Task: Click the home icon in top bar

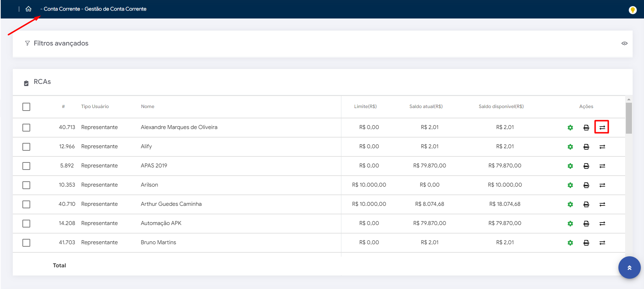Action: [28, 9]
